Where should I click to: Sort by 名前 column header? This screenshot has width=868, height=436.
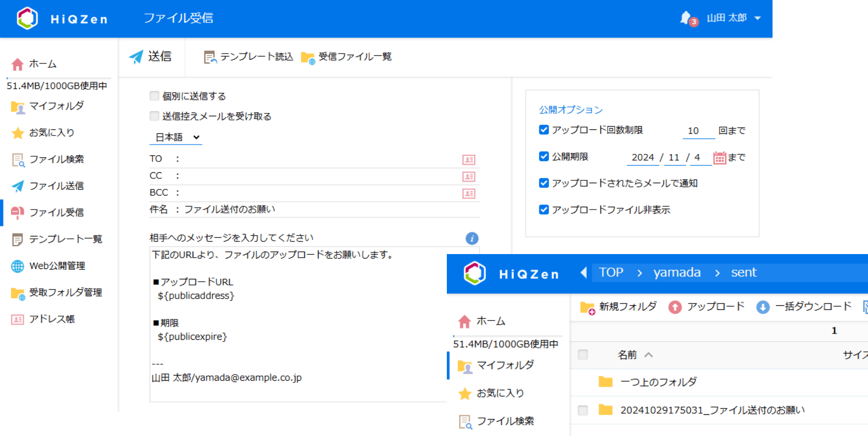pyautogui.click(x=635, y=355)
